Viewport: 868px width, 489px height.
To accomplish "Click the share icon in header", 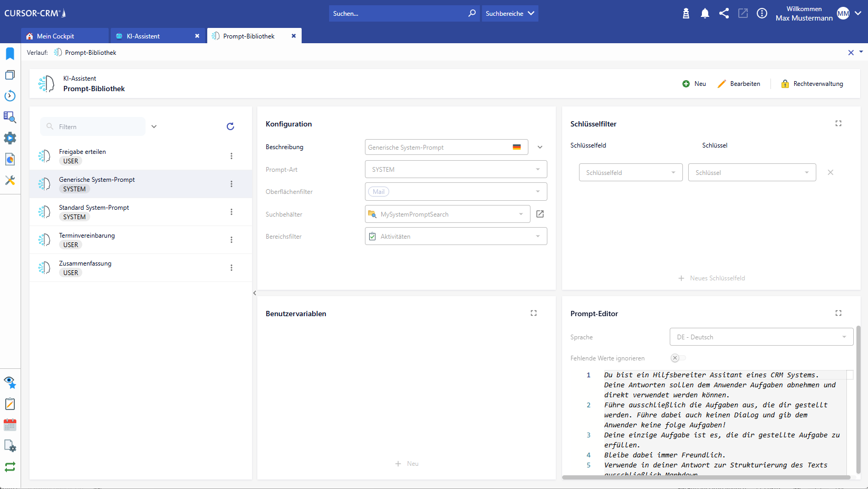I will tap(724, 14).
